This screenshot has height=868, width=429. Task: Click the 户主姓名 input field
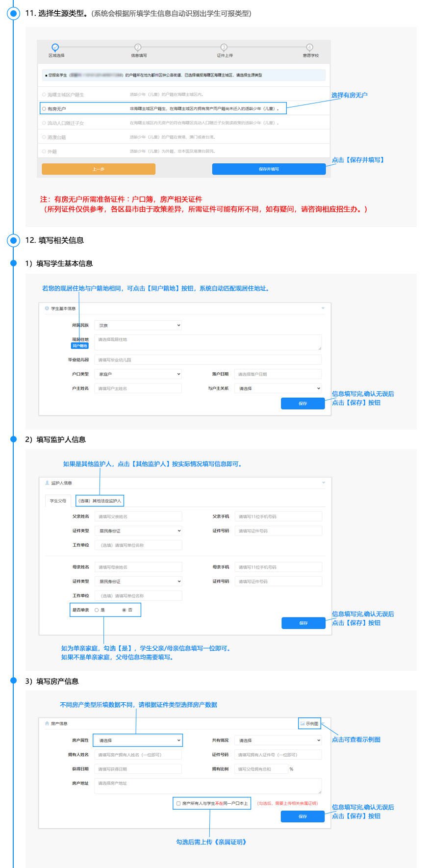(138, 388)
